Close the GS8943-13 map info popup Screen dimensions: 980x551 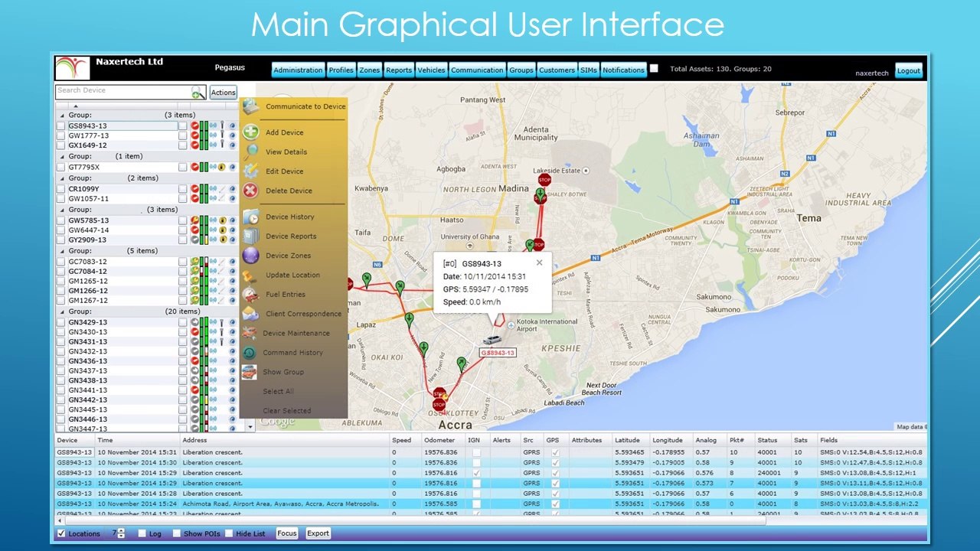[x=539, y=262]
